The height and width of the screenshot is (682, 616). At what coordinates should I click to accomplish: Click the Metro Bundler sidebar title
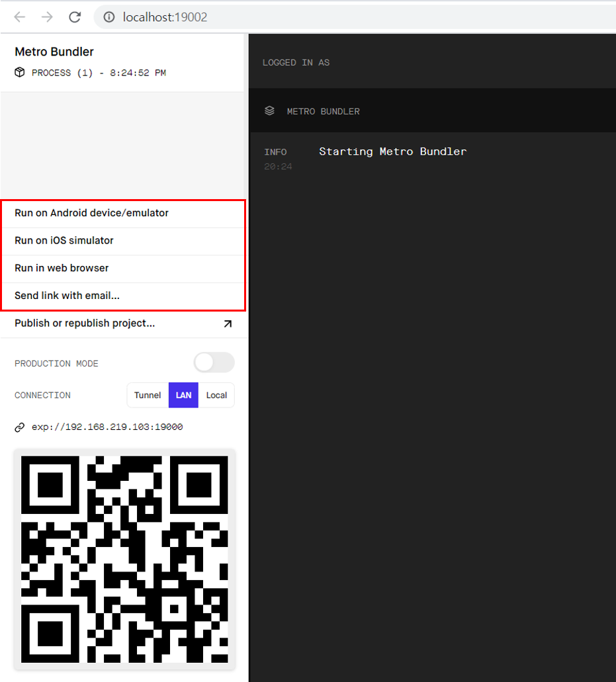pyautogui.click(x=54, y=52)
